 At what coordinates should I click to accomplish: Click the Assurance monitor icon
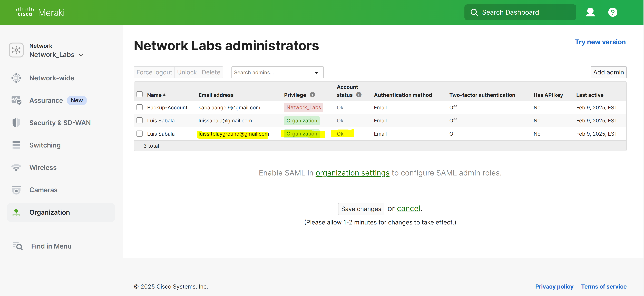[16, 100]
